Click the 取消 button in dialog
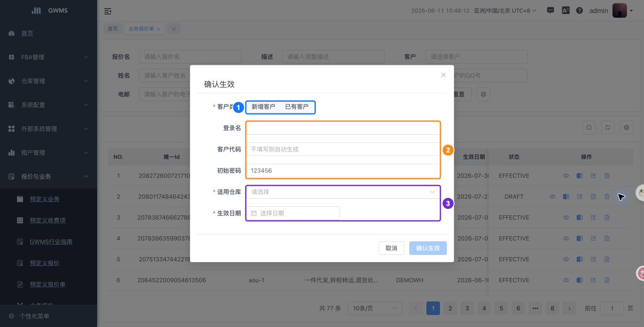Screen dimensions: 644x327 (391, 248)
